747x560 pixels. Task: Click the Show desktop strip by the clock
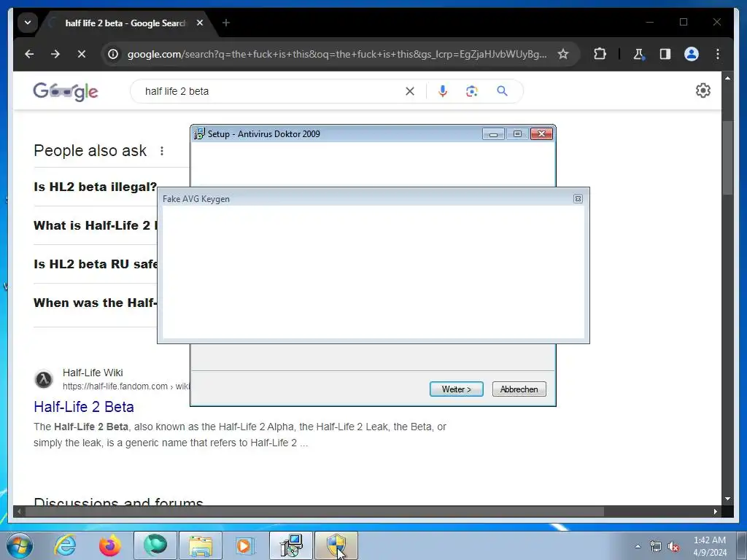(x=742, y=545)
